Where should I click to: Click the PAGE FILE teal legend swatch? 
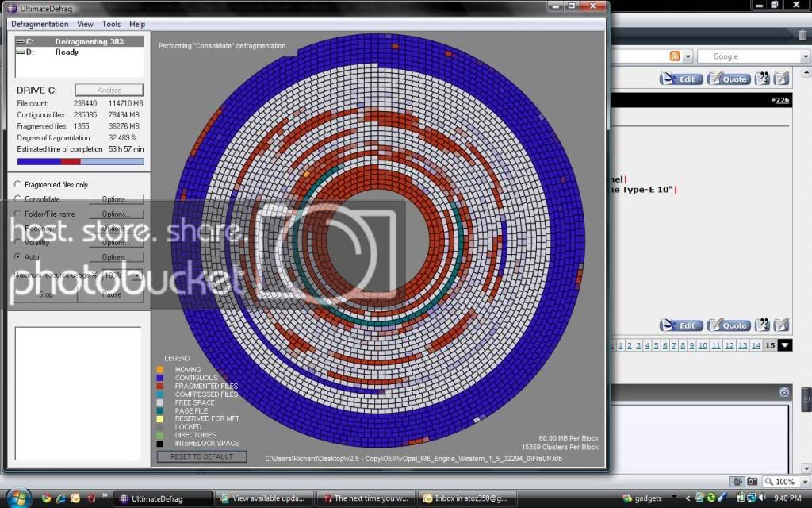point(160,410)
